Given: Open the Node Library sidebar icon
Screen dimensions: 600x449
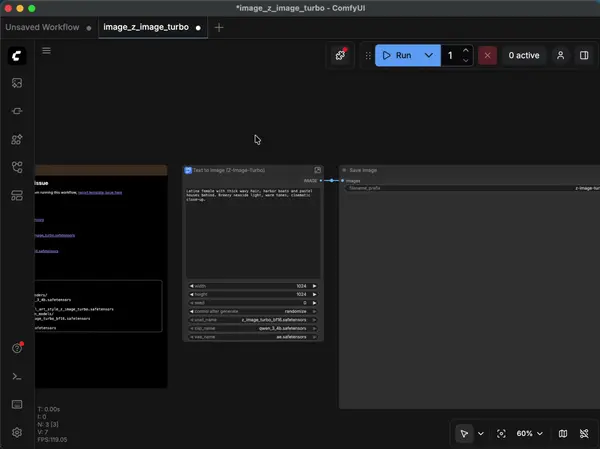Looking at the screenshot, I should coord(17,111).
